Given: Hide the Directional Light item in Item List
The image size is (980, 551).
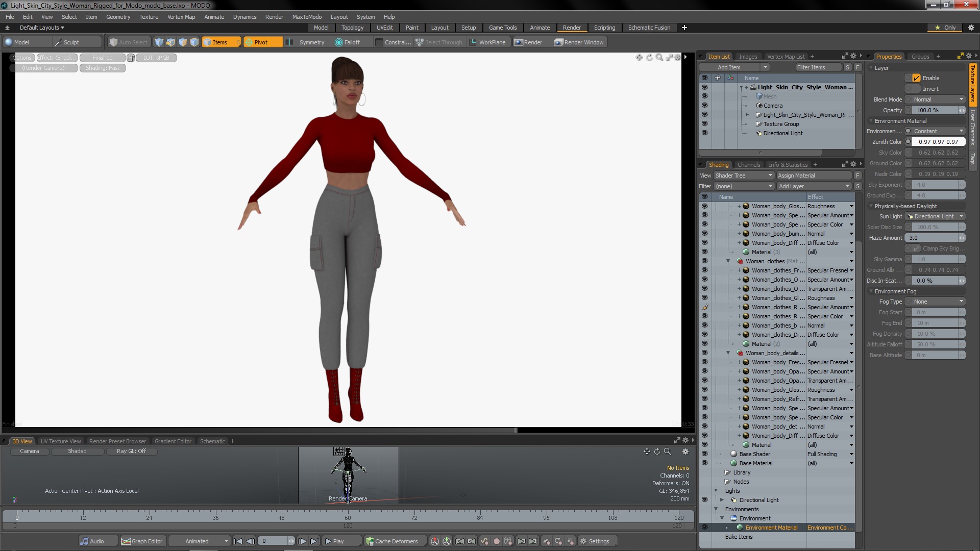Looking at the screenshot, I should click(x=704, y=133).
